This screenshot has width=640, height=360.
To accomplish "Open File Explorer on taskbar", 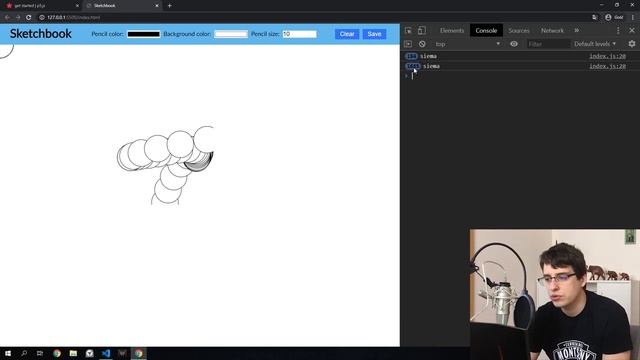I will (x=73, y=353).
